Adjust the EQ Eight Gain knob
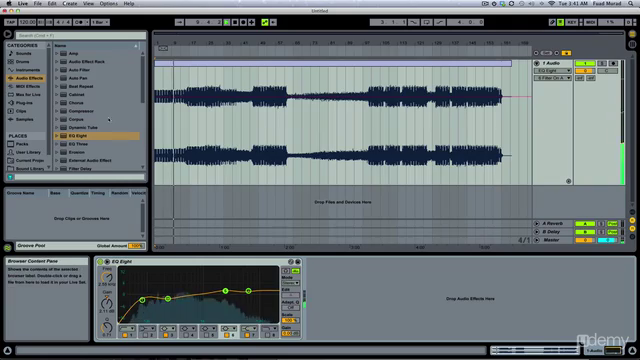 tap(107, 303)
